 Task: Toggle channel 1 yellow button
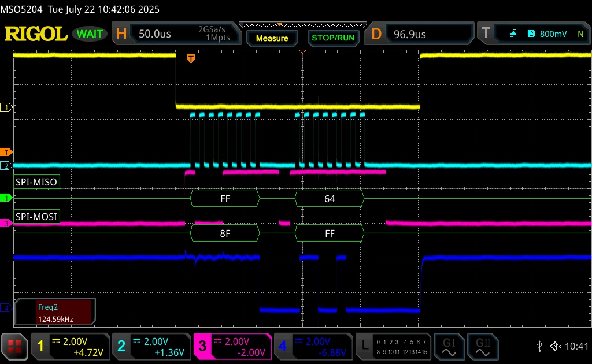(70, 347)
